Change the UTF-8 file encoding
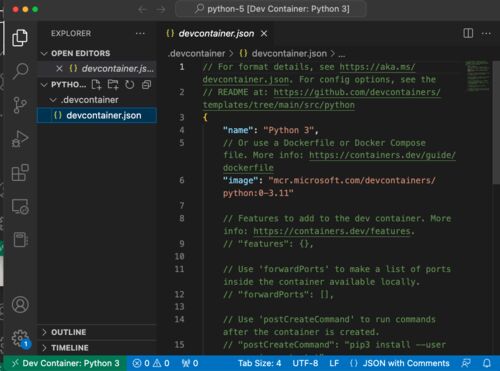This screenshot has height=371, width=500. click(x=305, y=363)
